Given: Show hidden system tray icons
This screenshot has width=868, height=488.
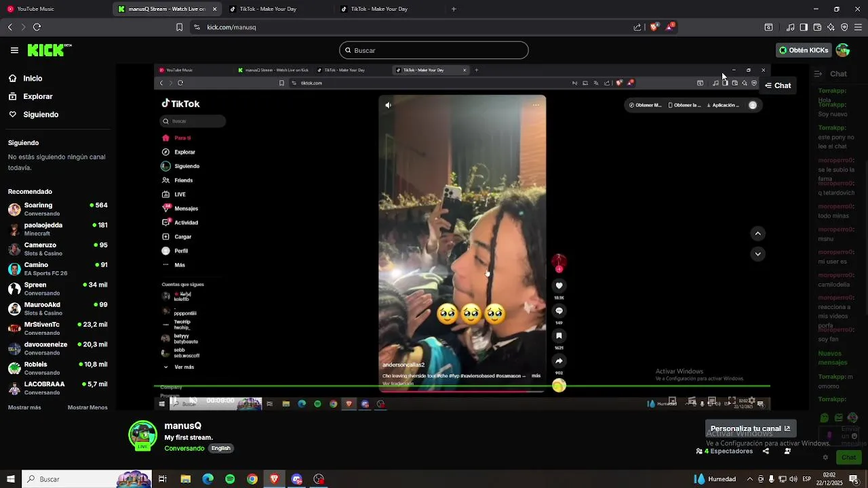Looking at the screenshot, I should click(x=749, y=479).
